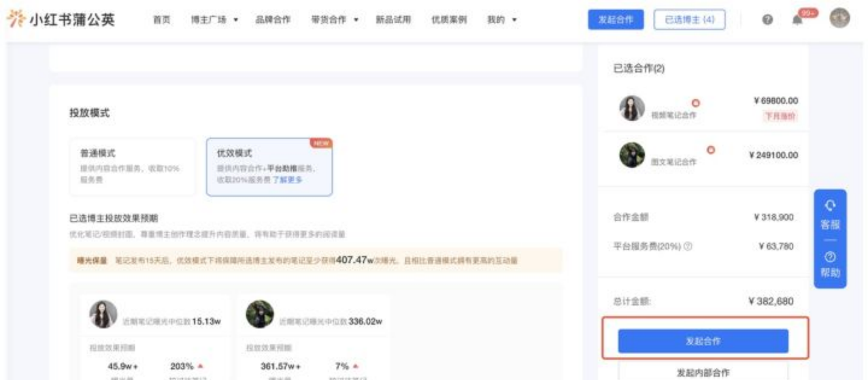The height and width of the screenshot is (380, 868).
Task: Click the 小红书蒲公英 logo
Action: [x=61, y=20]
